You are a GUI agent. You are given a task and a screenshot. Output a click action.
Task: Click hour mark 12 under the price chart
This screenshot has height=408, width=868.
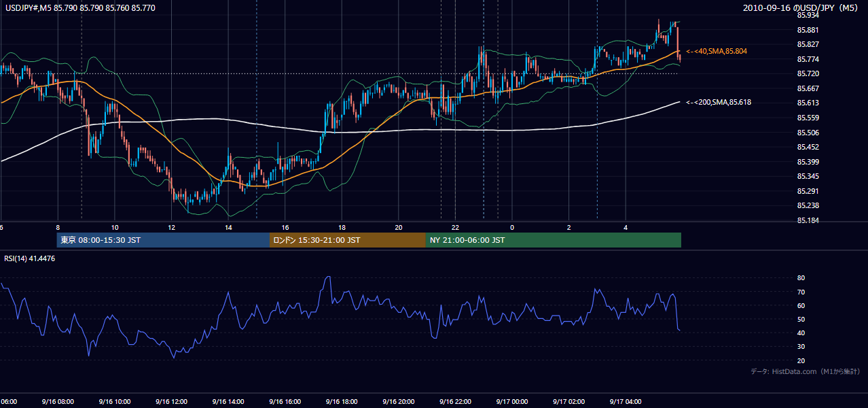pyautogui.click(x=171, y=227)
